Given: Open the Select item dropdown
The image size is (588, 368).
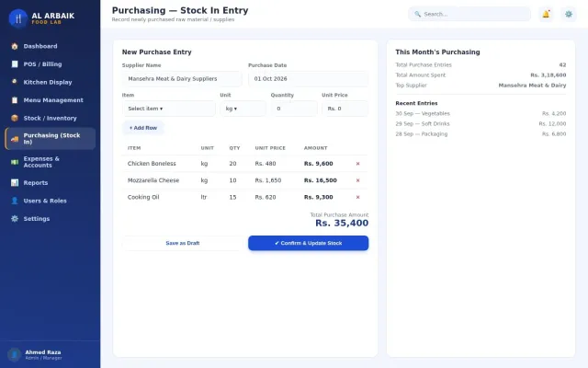Looking at the screenshot, I should click(169, 109).
